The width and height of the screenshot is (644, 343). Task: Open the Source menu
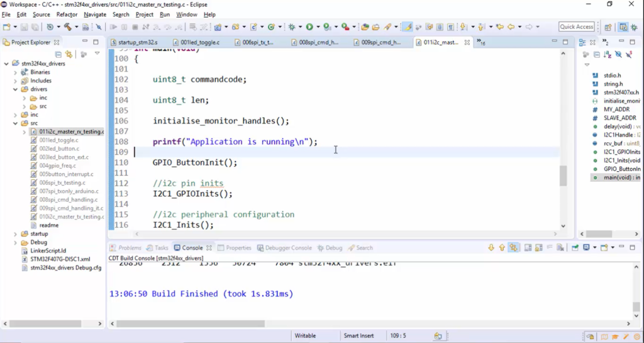click(41, 14)
